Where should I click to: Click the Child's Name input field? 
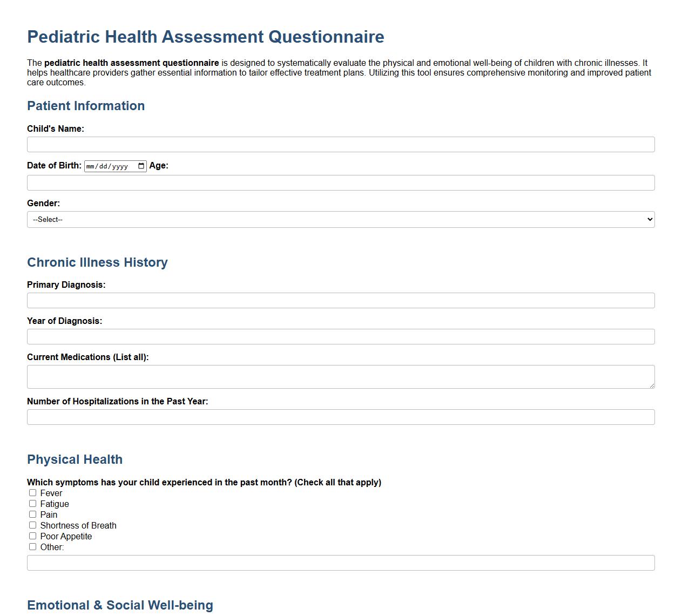point(340,144)
